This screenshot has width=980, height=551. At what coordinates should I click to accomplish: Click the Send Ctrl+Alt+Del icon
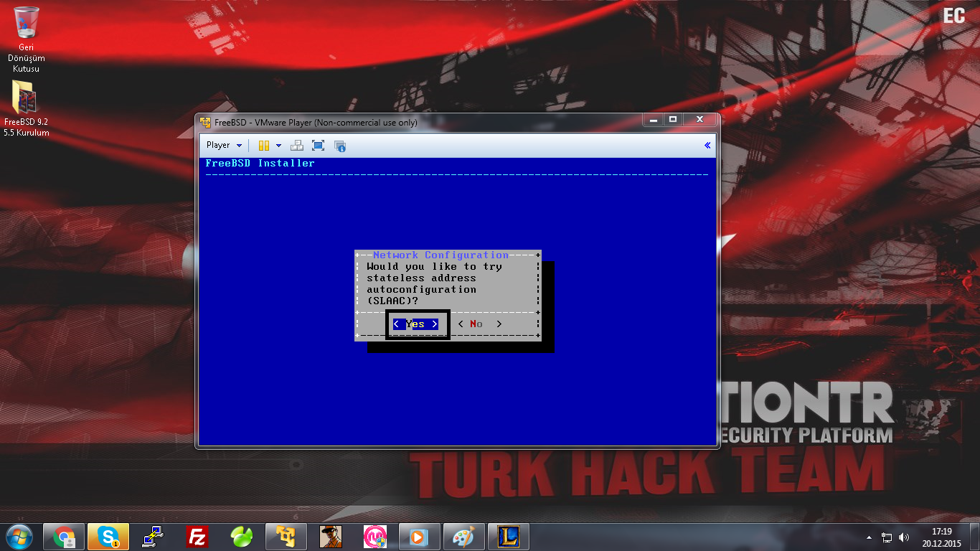[x=296, y=146]
